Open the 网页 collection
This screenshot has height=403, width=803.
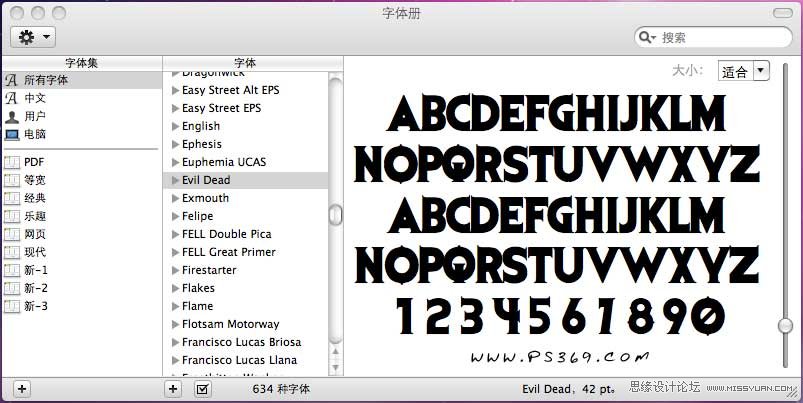82,234
